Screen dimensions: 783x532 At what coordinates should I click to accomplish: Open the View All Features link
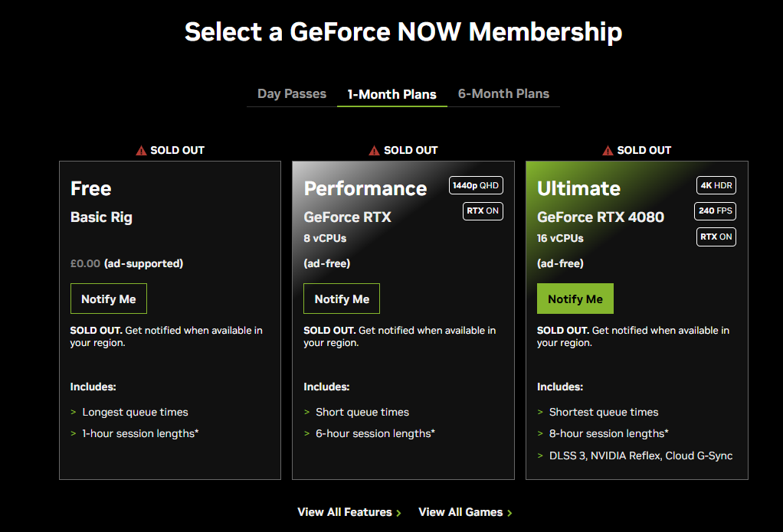click(349, 512)
